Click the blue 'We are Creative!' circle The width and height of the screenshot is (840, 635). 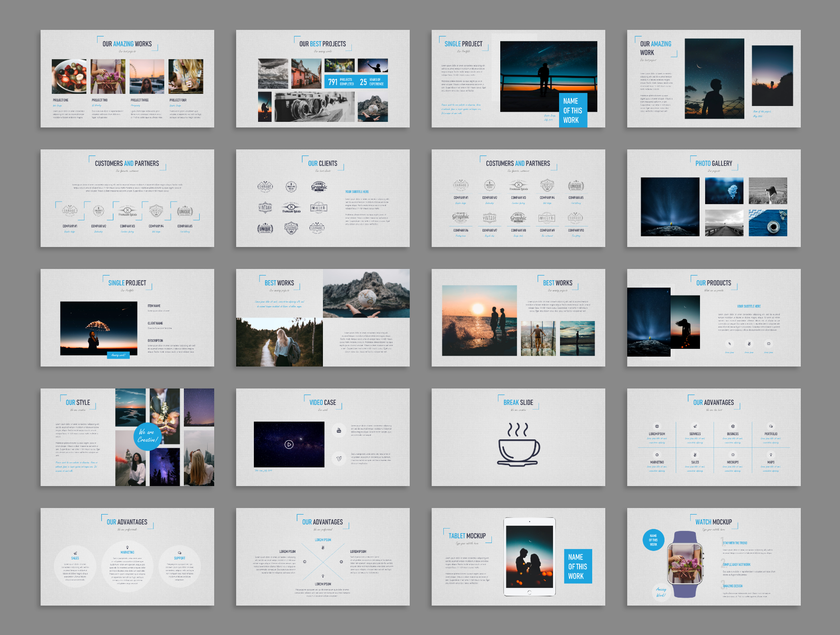click(147, 436)
